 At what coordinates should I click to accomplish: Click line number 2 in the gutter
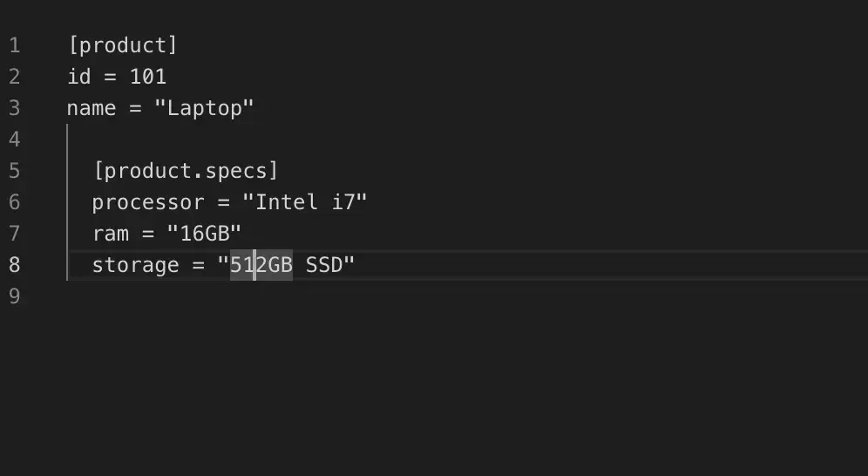[x=14, y=77]
